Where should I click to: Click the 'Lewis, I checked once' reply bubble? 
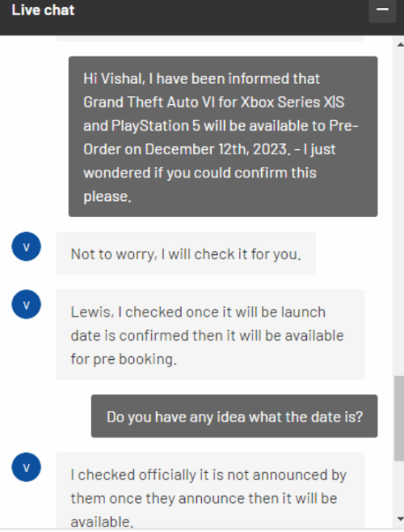pos(210,334)
